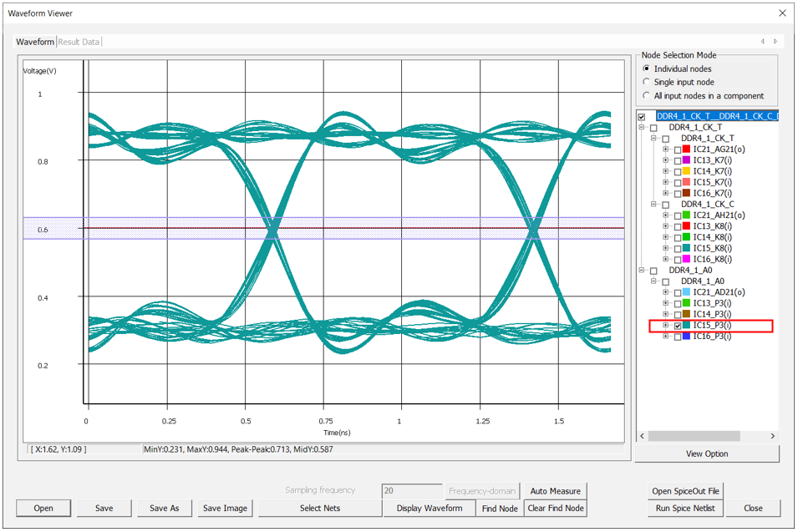Click the red swatch of IC21_AG21(o)
Image resolution: width=798 pixels, height=532 pixels.
coord(687,149)
